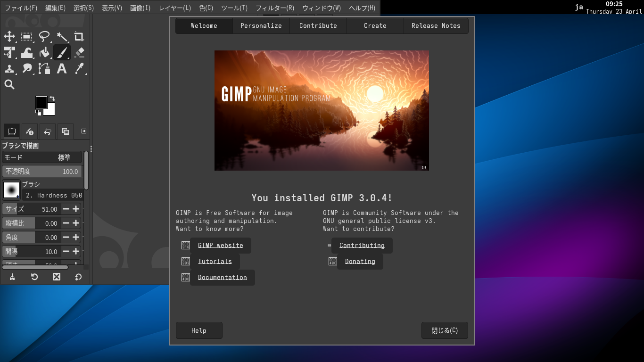644x362 pixels.
Task: Follow the Donating link
Action: pos(359,261)
